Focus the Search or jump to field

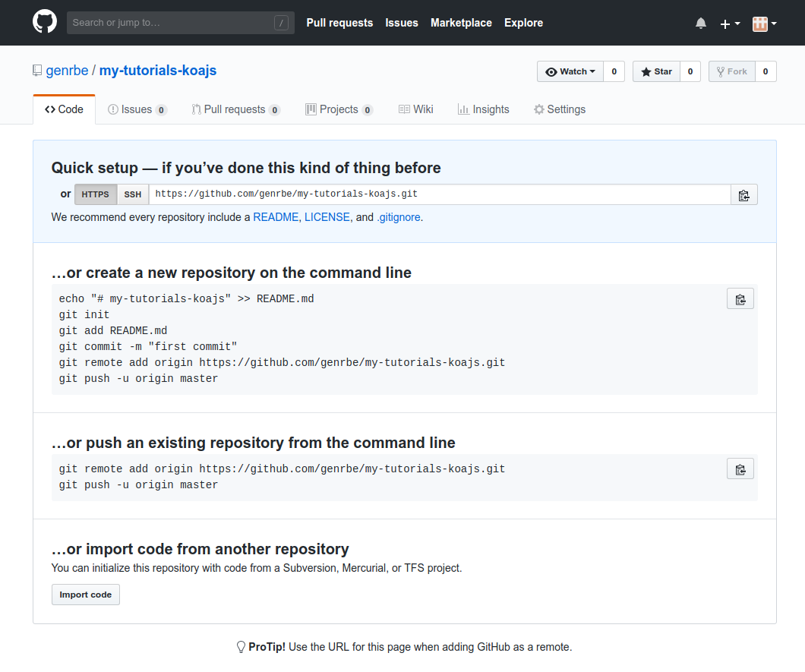pyautogui.click(x=171, y=23)
